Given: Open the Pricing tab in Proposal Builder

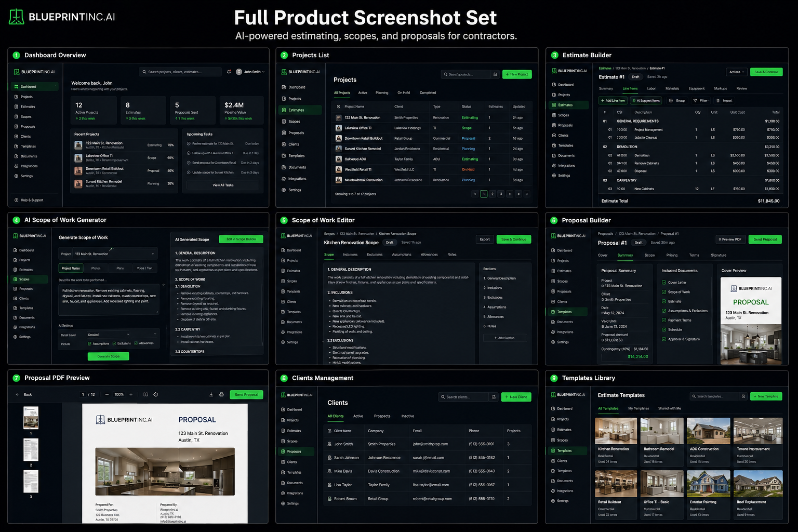Looking at the screenshot, I should (672, 256).
